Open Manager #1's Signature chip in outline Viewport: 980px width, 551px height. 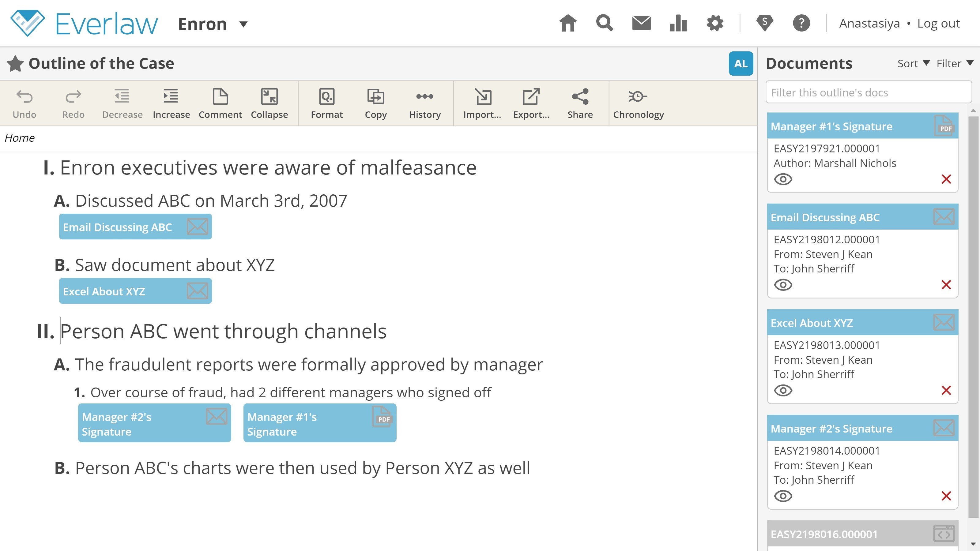click(319, 423)
